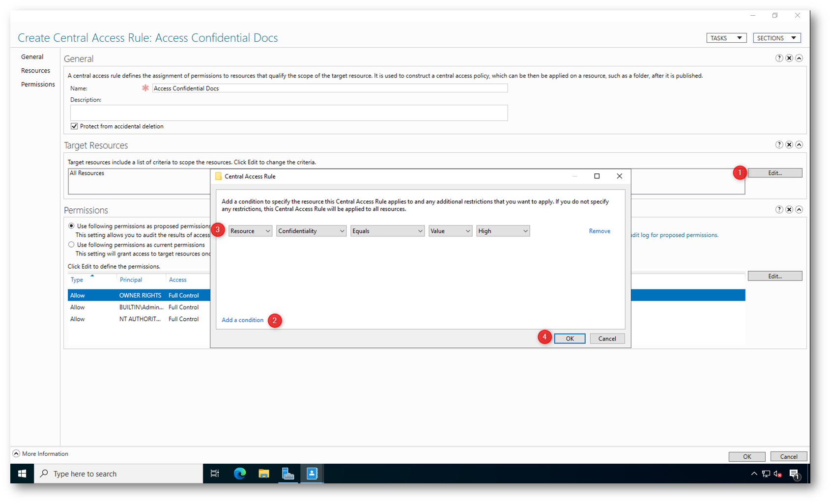Select 'Use following permissions as current permissions'

[x=72, y=245]
